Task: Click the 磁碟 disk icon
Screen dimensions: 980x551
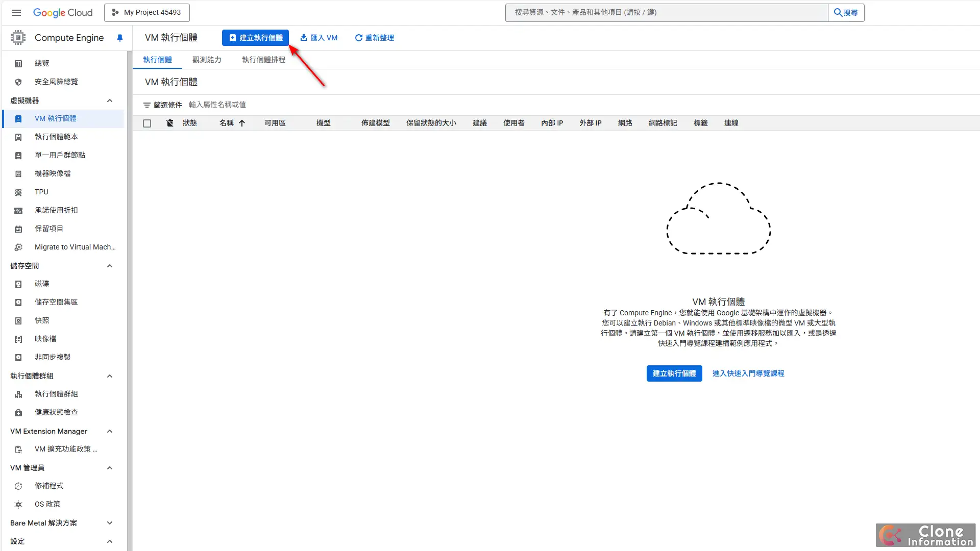Action: click(x=18, y=284)
